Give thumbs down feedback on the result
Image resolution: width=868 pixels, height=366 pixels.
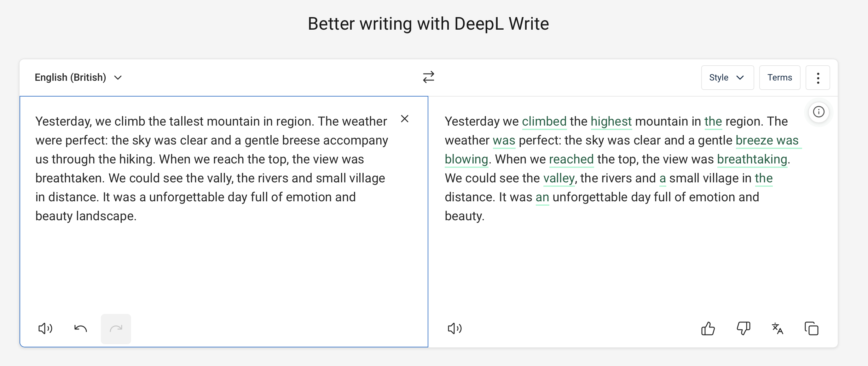coord(743,328)
